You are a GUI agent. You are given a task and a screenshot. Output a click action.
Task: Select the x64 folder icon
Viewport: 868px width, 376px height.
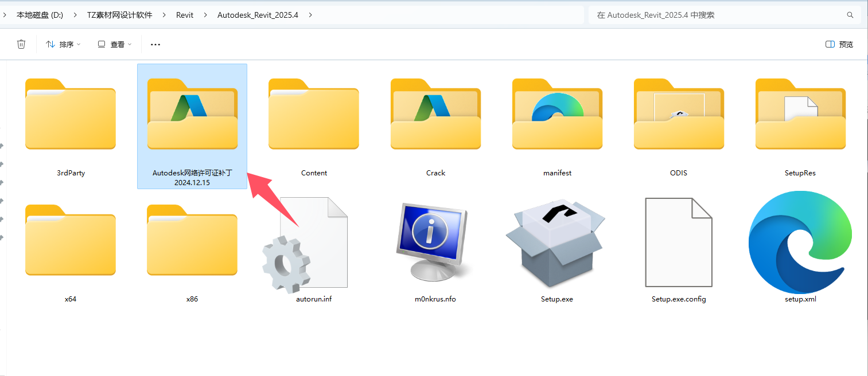[71, 240]
